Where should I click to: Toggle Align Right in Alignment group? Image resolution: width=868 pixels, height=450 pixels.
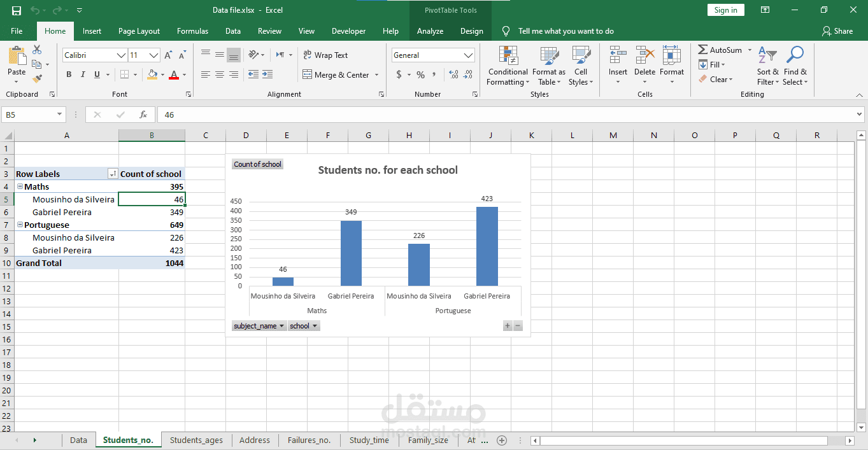tap(233, 74)
